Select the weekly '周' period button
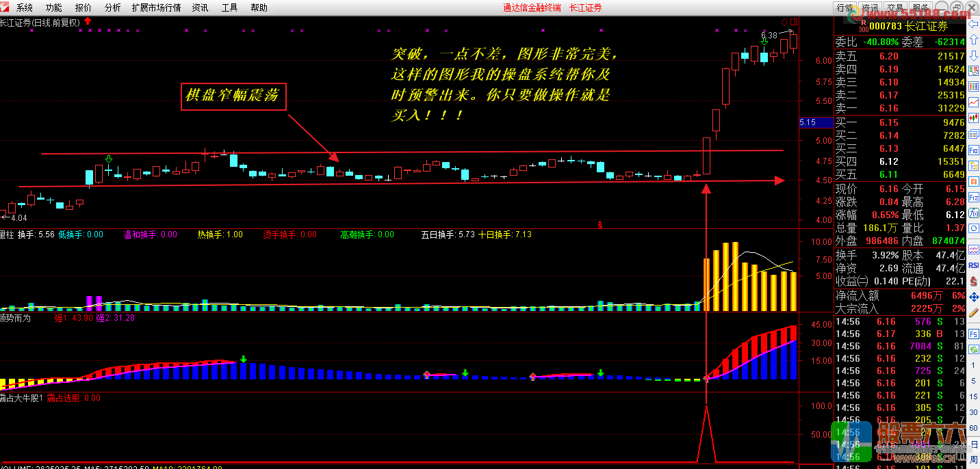This screenshot has height=469, width=980. pyautogui.click(x=973, y=459)
